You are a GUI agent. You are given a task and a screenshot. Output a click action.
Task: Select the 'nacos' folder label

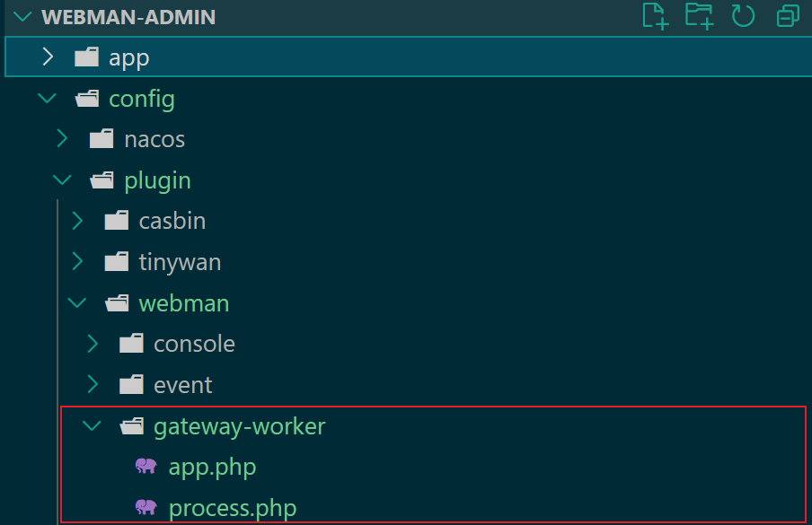[154, 139]
